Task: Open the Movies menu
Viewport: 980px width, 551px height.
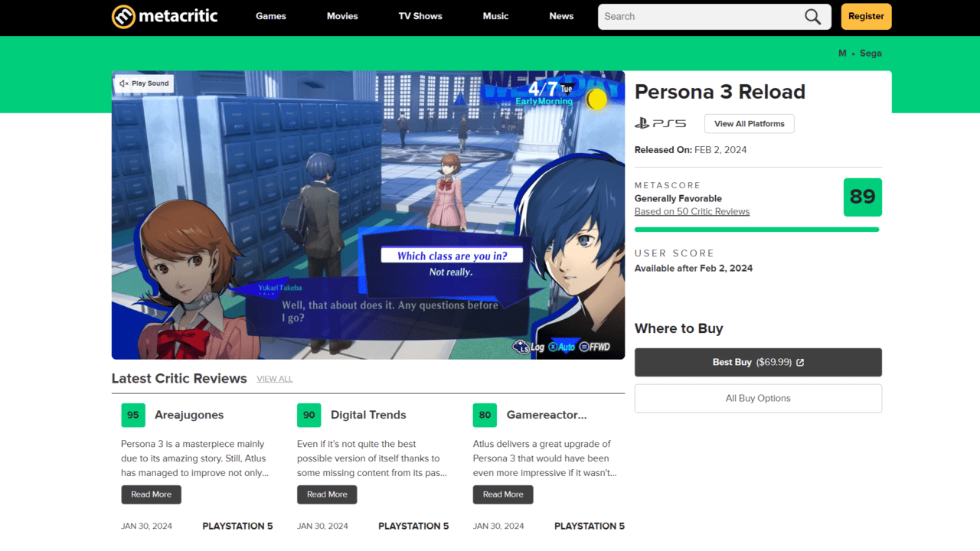Action: point(342,16)
